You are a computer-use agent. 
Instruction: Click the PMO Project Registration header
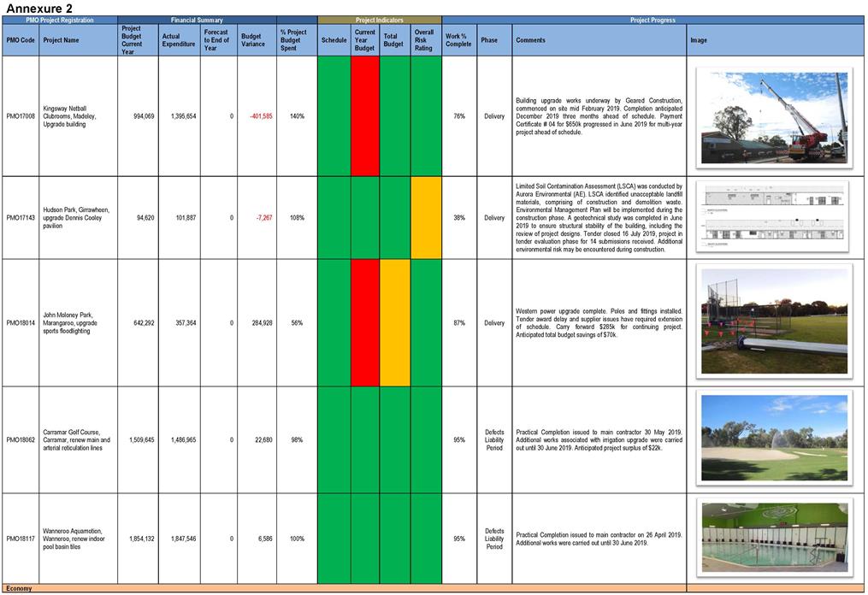60,20
